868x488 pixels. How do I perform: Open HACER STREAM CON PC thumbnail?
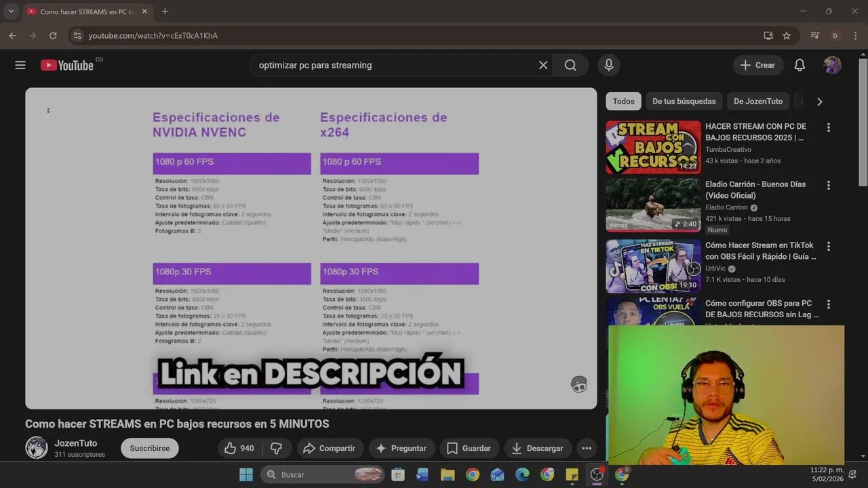point(653,147)
